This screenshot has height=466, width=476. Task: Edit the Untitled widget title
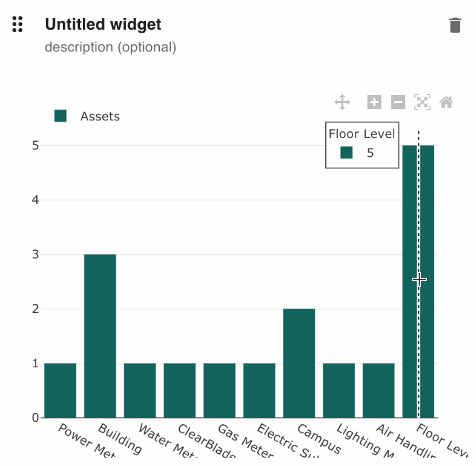pyautogui.click(x=103, y=25)
